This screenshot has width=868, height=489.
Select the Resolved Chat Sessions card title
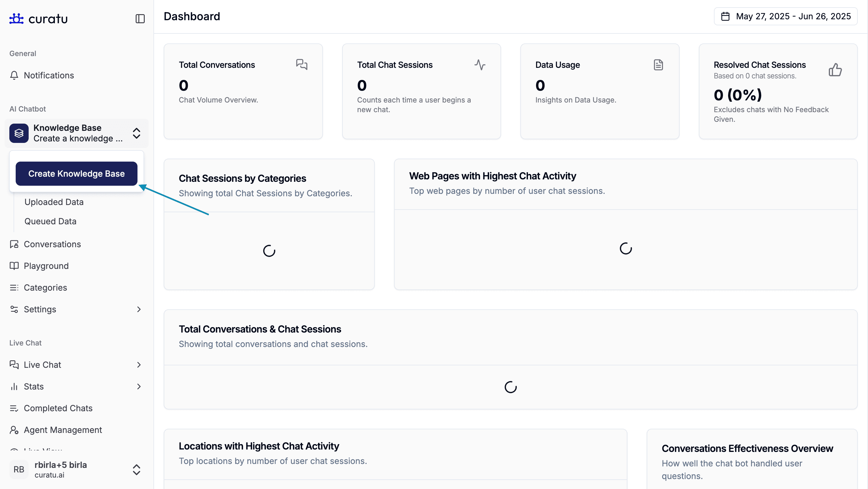coord(759,65)
